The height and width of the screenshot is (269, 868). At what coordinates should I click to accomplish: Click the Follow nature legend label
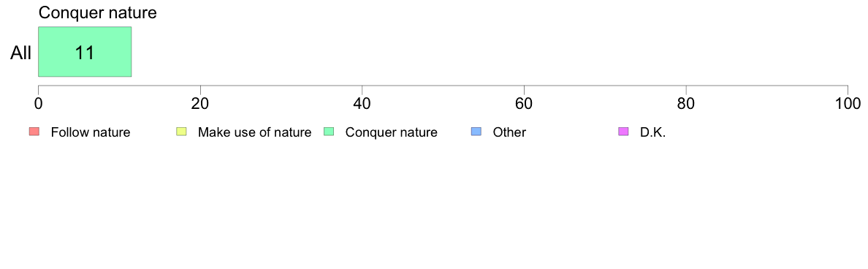coord(90,132)
